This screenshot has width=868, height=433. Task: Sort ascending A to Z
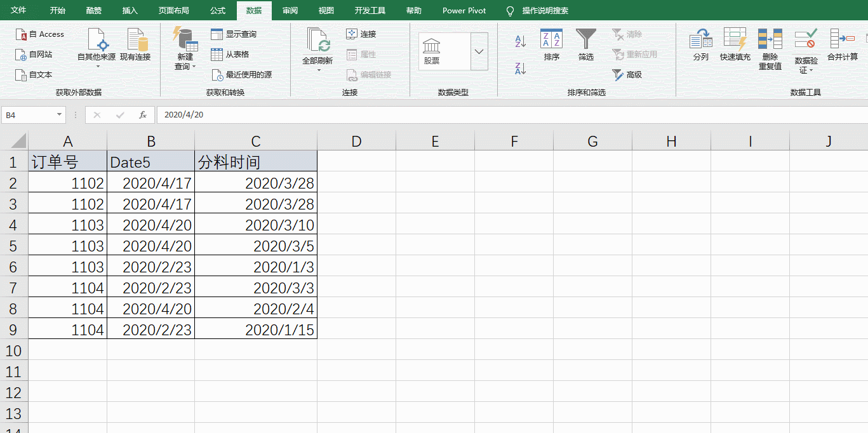point(520,41)
